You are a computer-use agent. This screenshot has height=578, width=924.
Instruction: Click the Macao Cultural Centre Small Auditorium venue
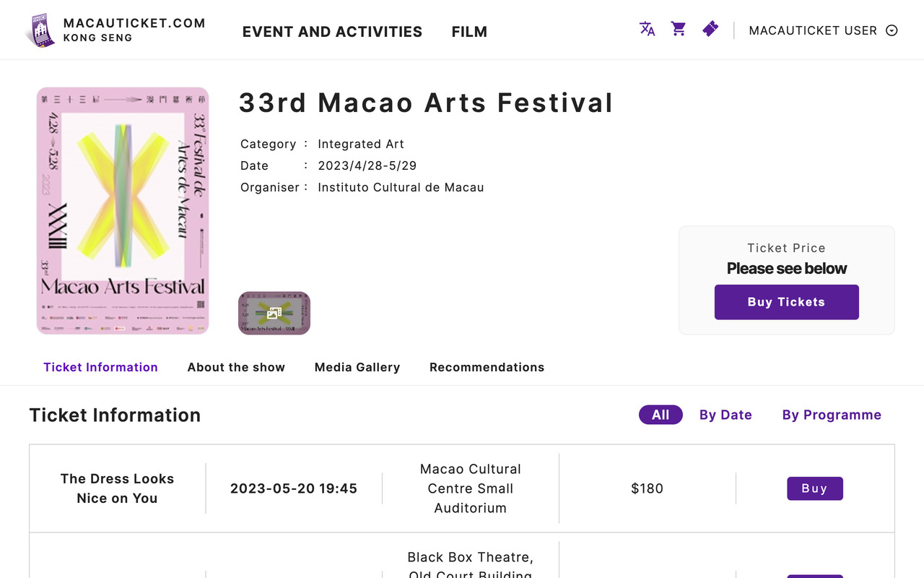[x=471, y=488]
